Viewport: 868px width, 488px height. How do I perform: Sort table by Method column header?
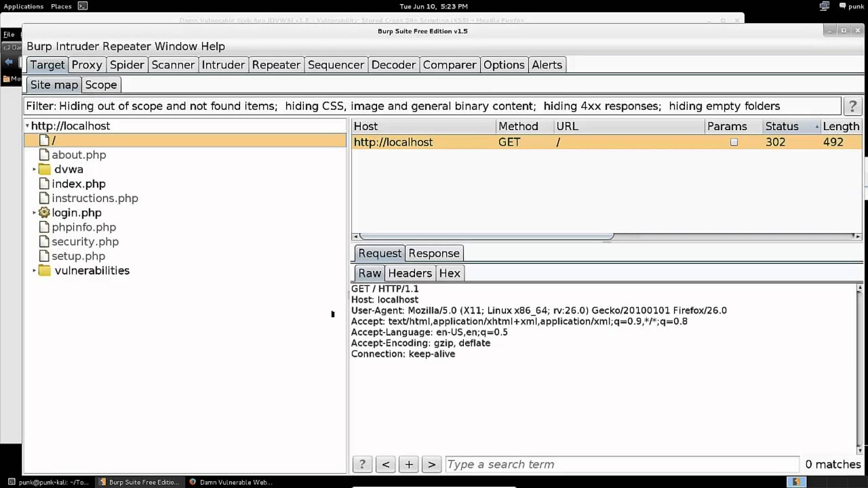(525, 126)
